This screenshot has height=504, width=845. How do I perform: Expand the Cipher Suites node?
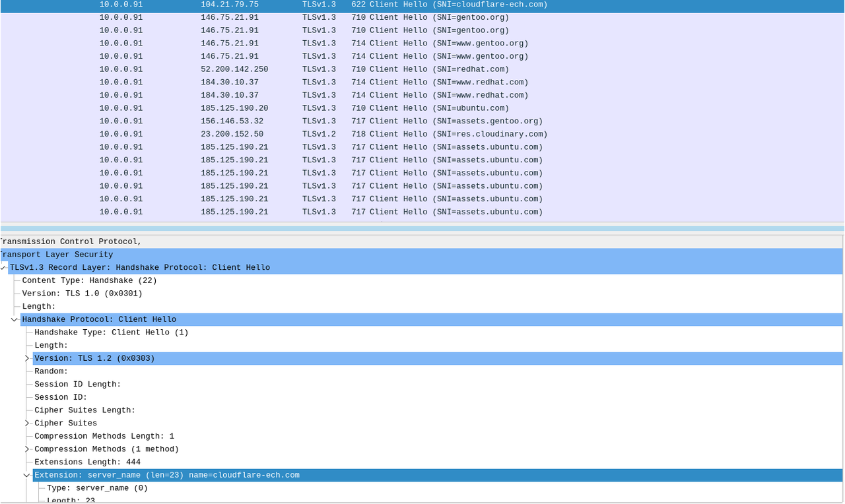coord(27,424)
